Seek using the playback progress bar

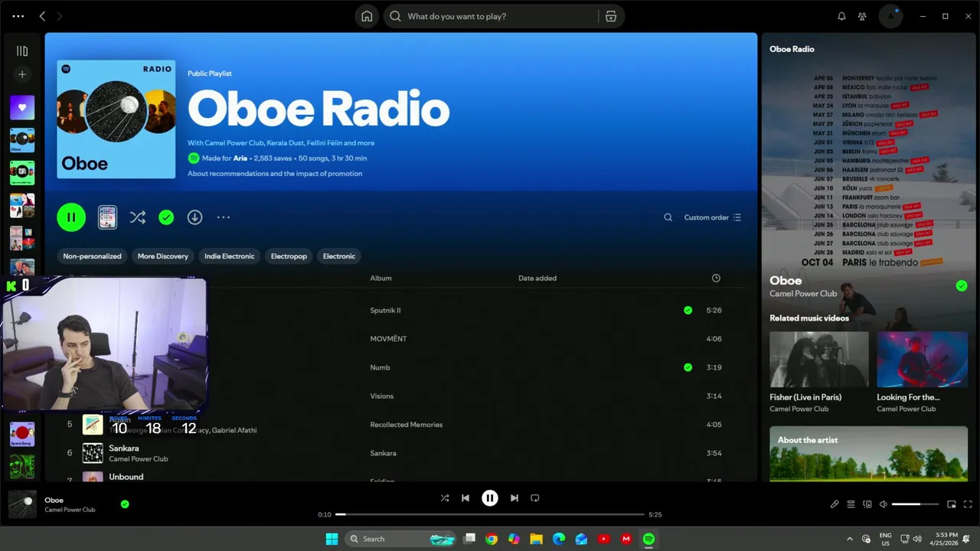(x=490, y=514)
